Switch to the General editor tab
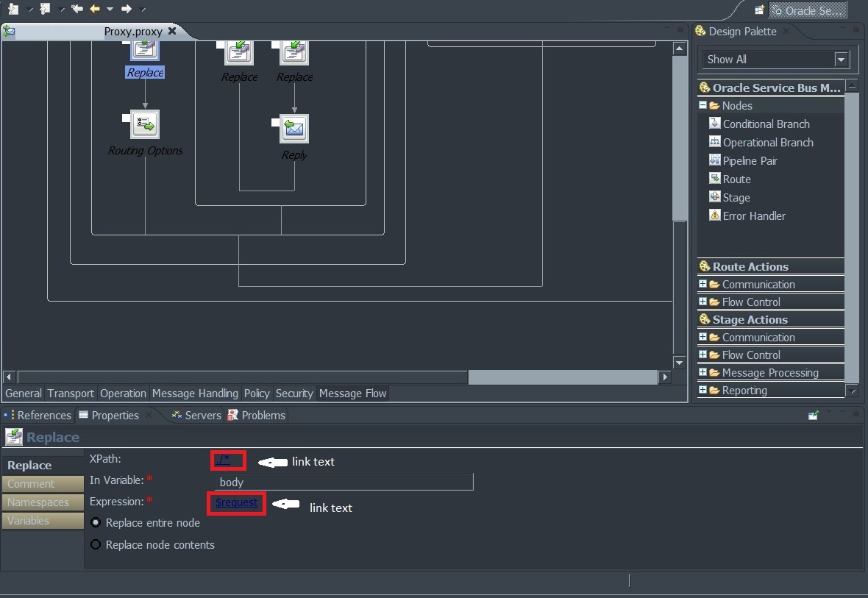The image size is (868, 598). [x=24, y=393]
